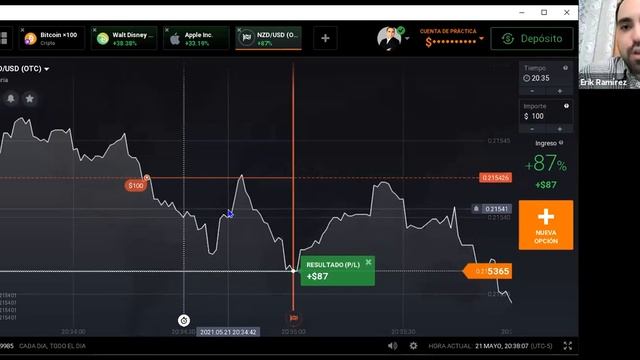640x360 pixels.
Task: Click the current price tag 0.215365
Action: coord(488,271)
